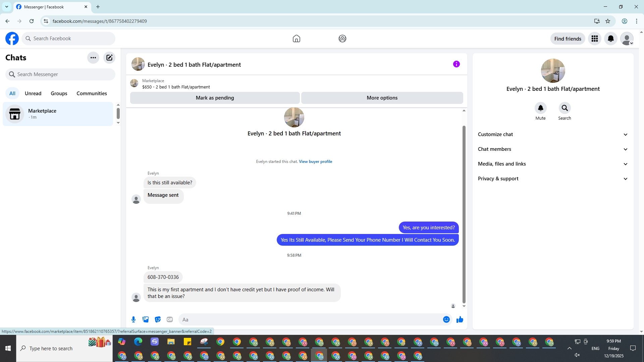The image size is (644, 362).
Task: Click the message text input field
Action: pyautogui.click(x=310, y=319)
